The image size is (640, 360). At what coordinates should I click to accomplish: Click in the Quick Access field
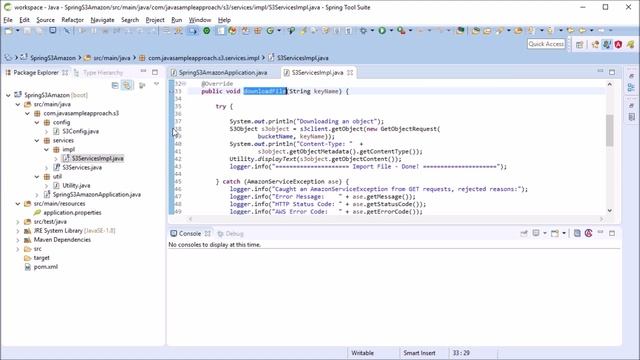pos(546,44)
